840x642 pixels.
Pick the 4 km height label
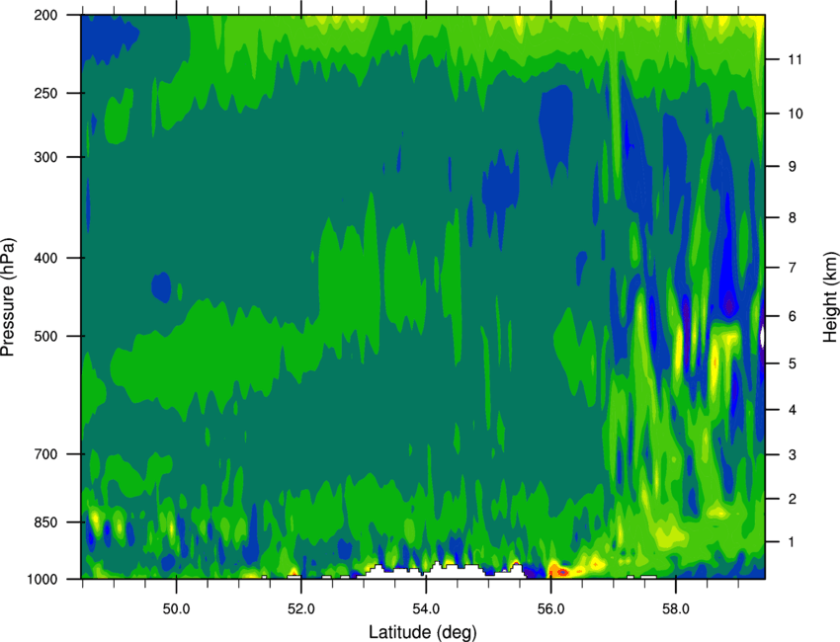tap(793, 410)
